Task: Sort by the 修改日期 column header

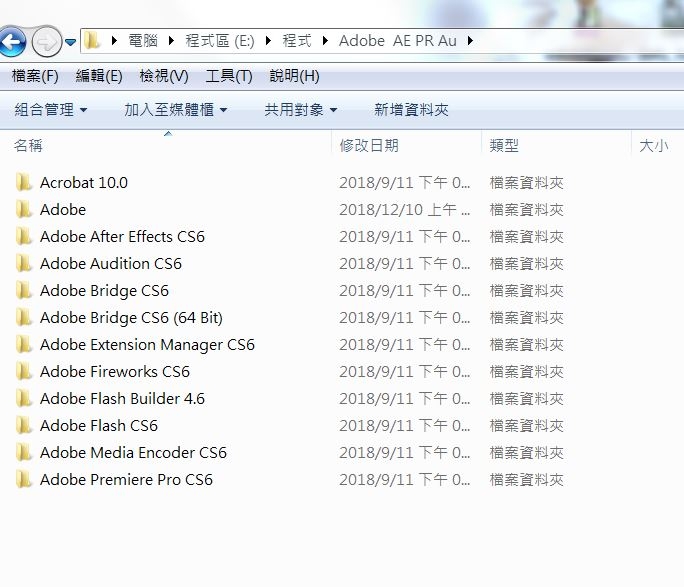Action: [369, 146]
